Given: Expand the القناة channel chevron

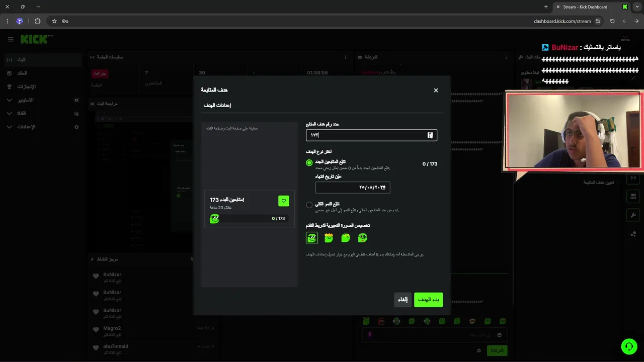Looking at the screenshot, I should coord(9,114).
